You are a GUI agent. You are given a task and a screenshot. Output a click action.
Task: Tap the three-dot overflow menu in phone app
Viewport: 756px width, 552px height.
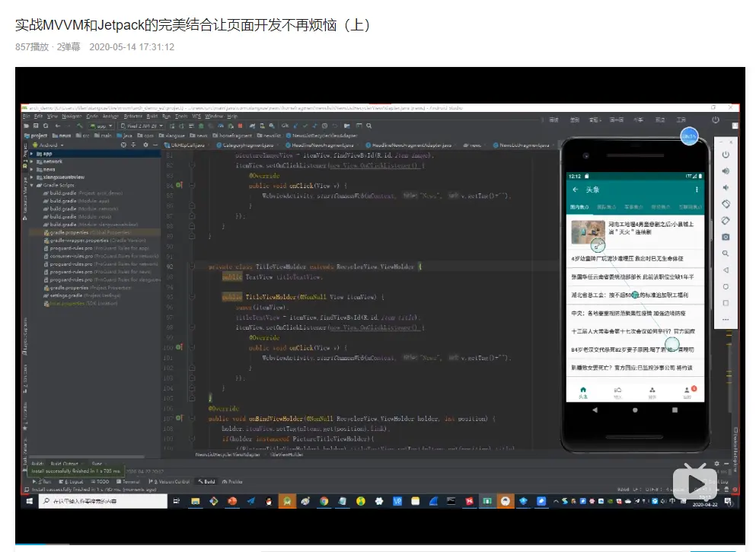pos(697,190)
